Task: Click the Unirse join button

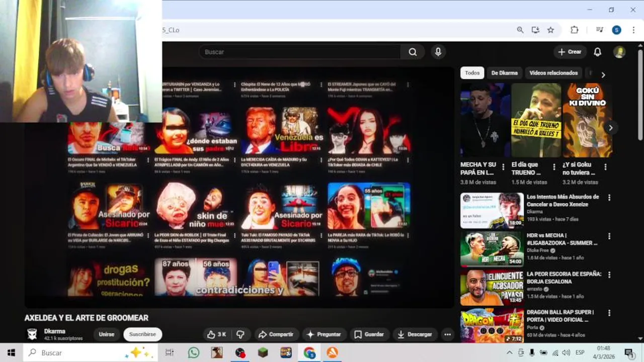Action: 106,334
